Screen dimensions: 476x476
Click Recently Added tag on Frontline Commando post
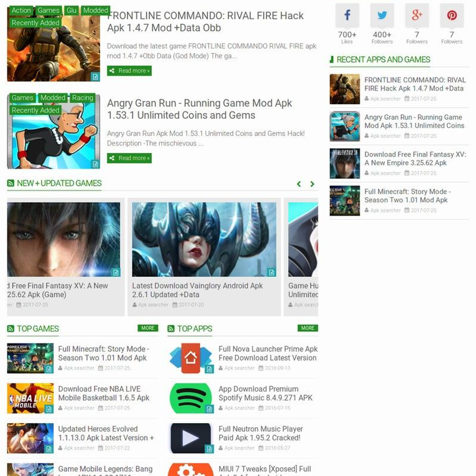[35, 23]
